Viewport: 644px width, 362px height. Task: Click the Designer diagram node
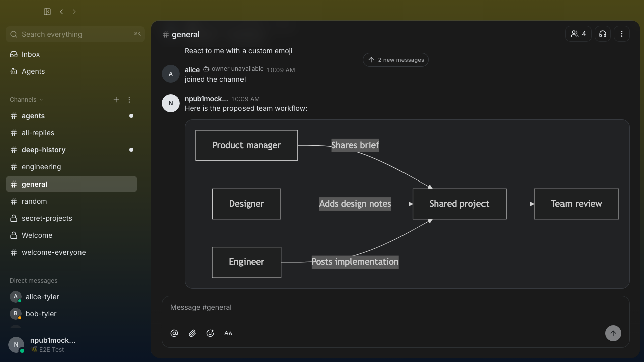tap(247, 204)
